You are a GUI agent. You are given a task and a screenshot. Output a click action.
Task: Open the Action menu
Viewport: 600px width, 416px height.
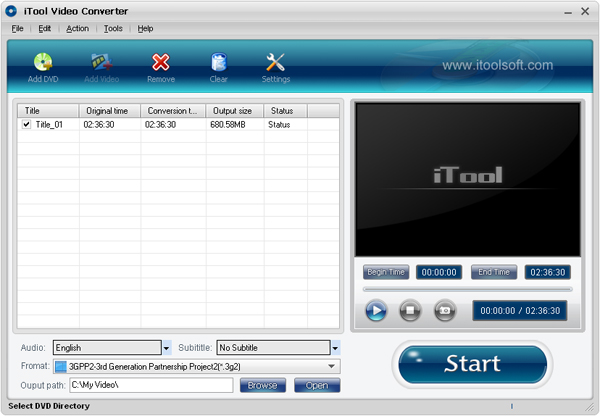coord(77,28)
